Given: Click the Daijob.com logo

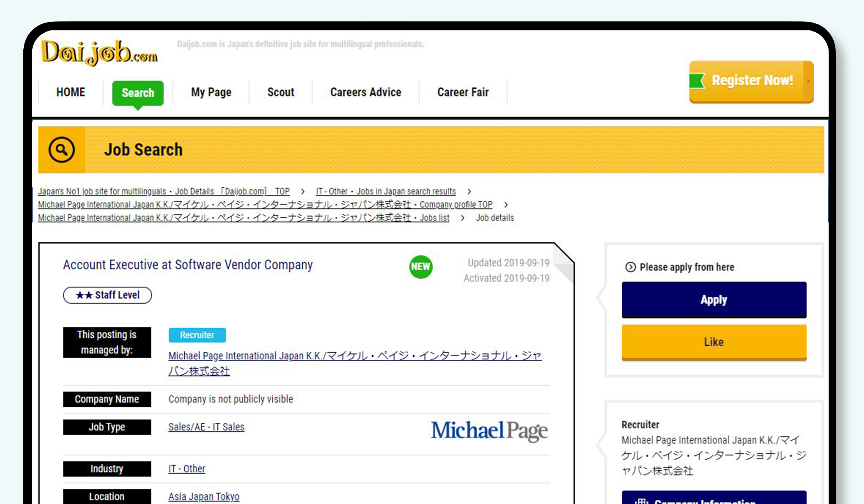Looking at the screenshot, I should 100,53.
